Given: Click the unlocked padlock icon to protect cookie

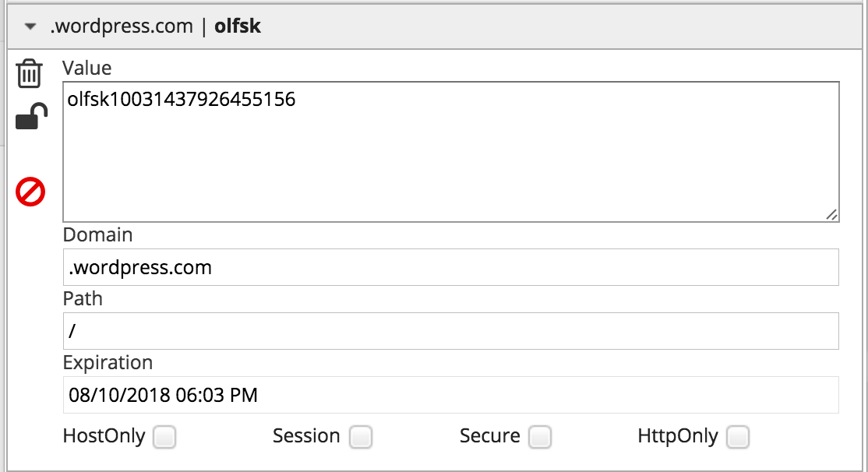Looking at the screenshot, I should point(31,118).
